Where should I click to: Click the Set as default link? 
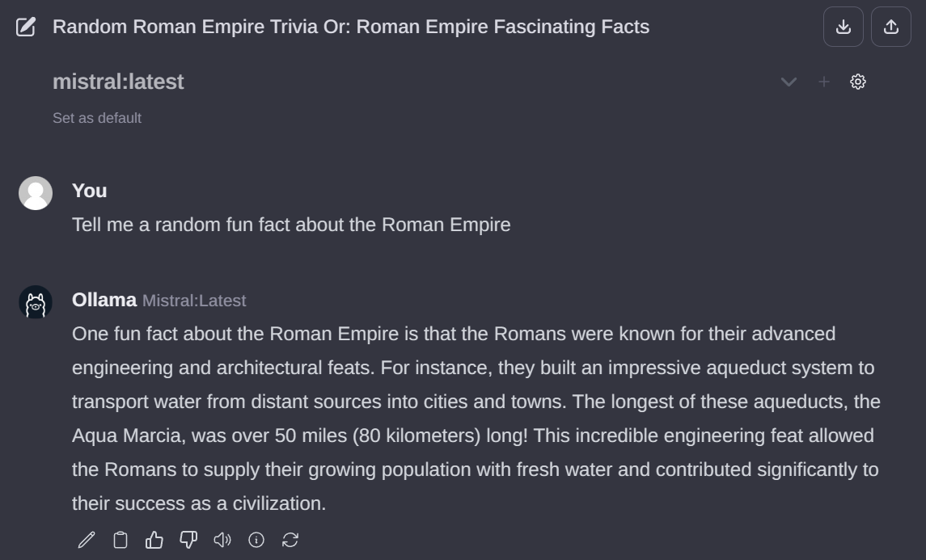tap(97, 118)
